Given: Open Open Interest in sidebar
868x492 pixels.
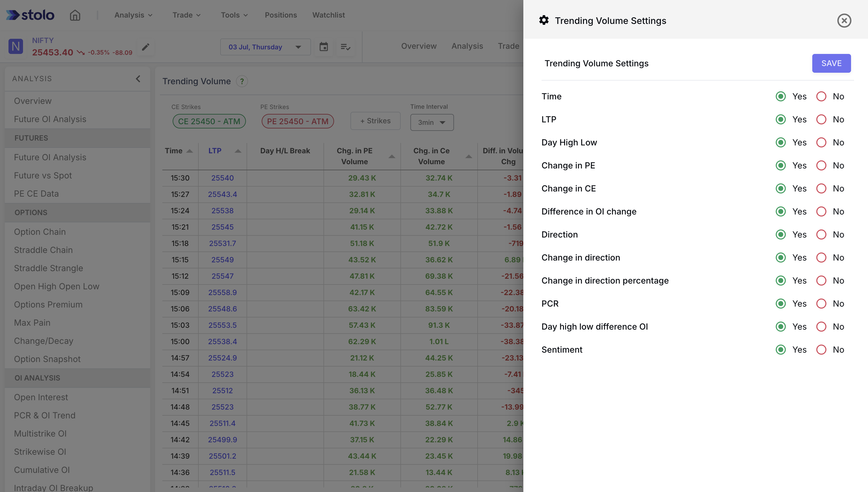Looking at the screenshot, I should (x=41, y=398).
